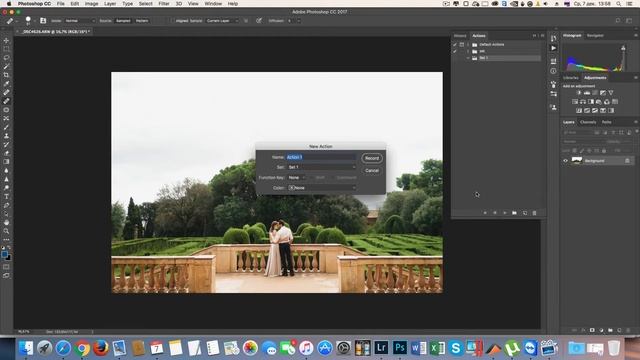Viewport: 640px width, 360px height.
Task: Select the Horizontal Type tool
Action: click(6, 197)
